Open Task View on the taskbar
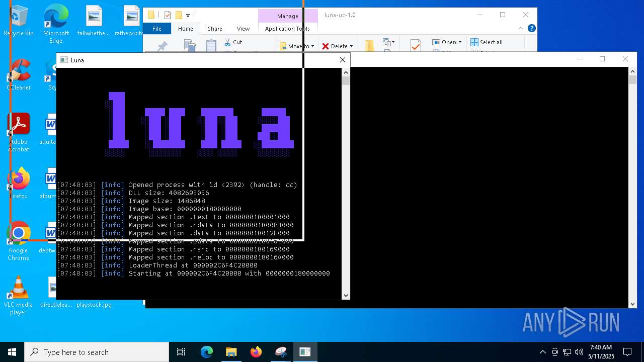 (181, 352)
